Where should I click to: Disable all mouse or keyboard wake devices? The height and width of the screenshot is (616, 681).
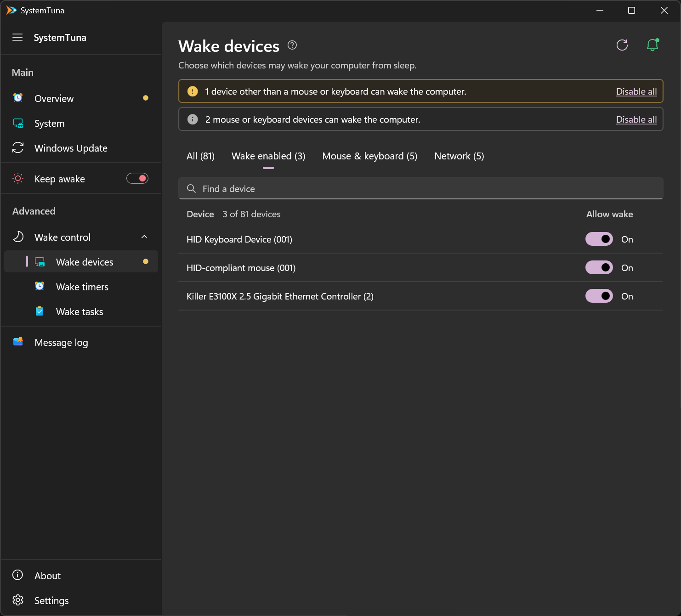click(x=636, y=119)
